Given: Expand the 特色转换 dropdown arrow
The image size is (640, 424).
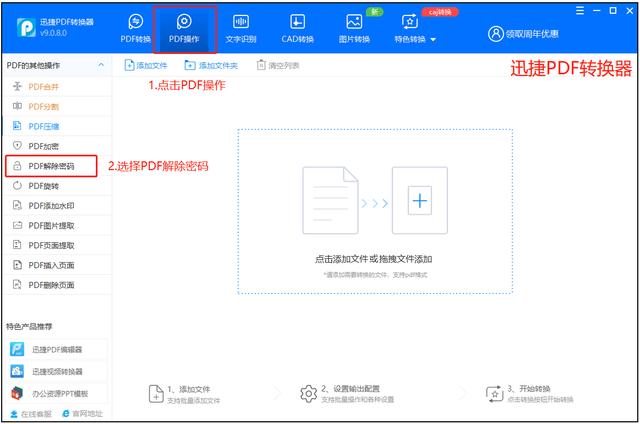Looking at the screenshot, I should click(x=433, y=40).
